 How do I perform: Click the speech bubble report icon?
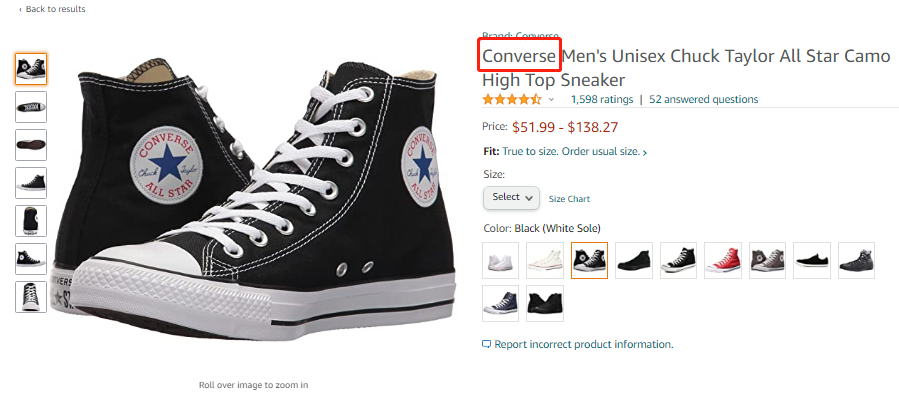coord(487,344)
